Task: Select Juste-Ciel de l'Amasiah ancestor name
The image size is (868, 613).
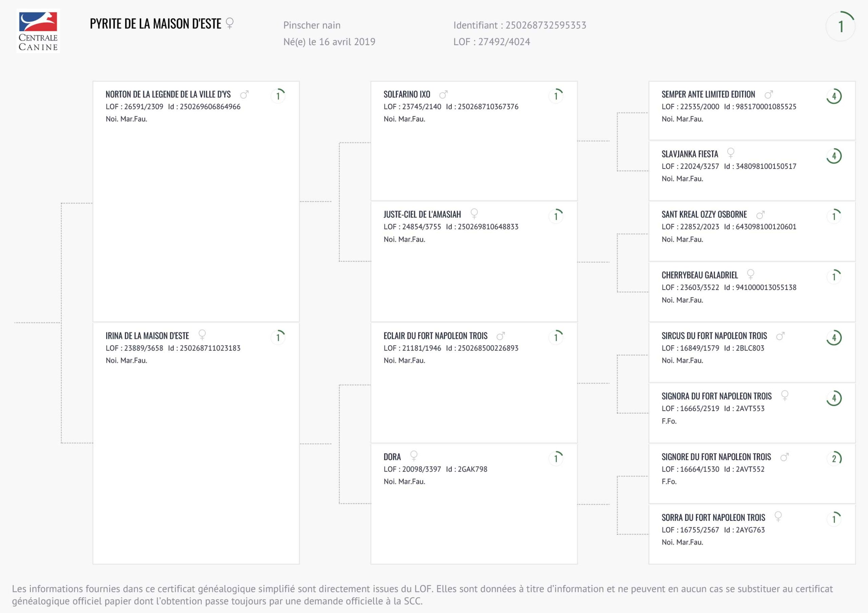Action: [422, 215]
